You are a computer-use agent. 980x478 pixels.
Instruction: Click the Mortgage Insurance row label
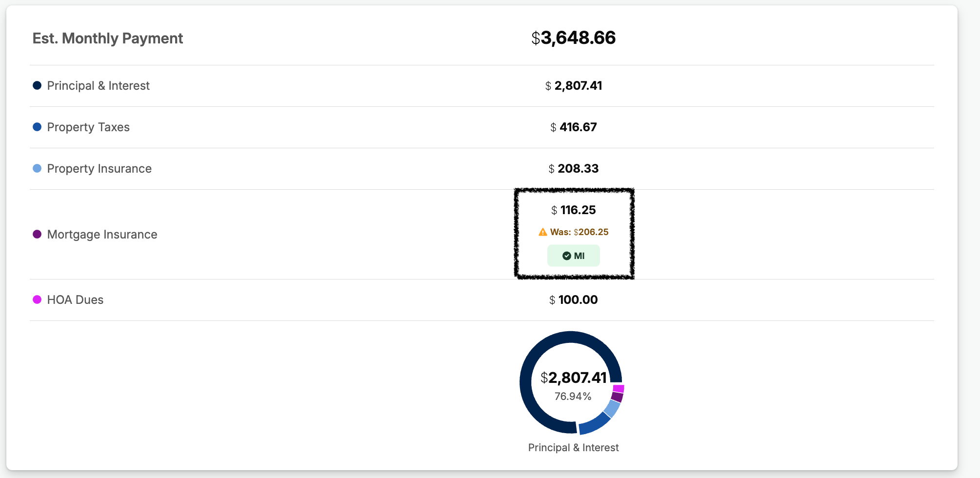pos(102,235)
